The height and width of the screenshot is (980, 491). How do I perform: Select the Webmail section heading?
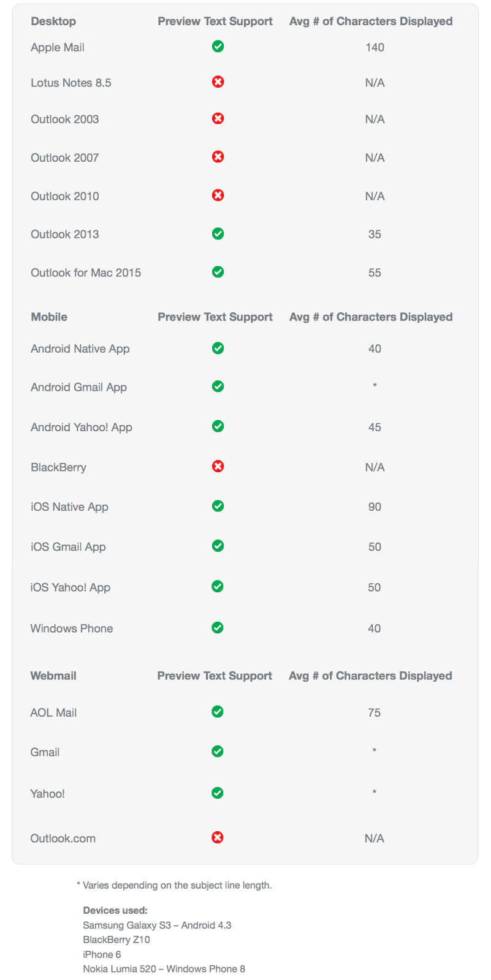[53, 676]
